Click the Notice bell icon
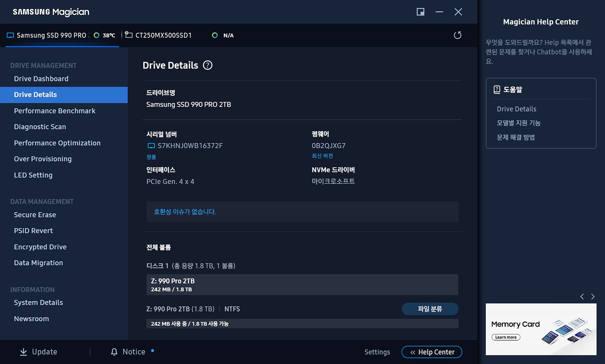 tap(114, 352)
